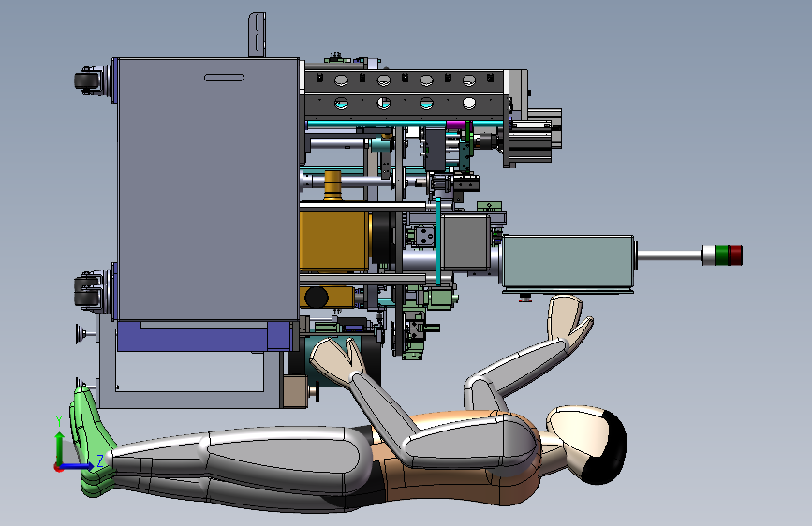Screen dimensions: 812x526
Task: Click the slot handle on the grey cabinet
Action: click(x=224, y=78)
